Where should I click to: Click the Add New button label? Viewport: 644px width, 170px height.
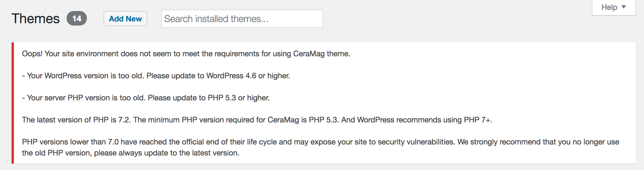125,19
